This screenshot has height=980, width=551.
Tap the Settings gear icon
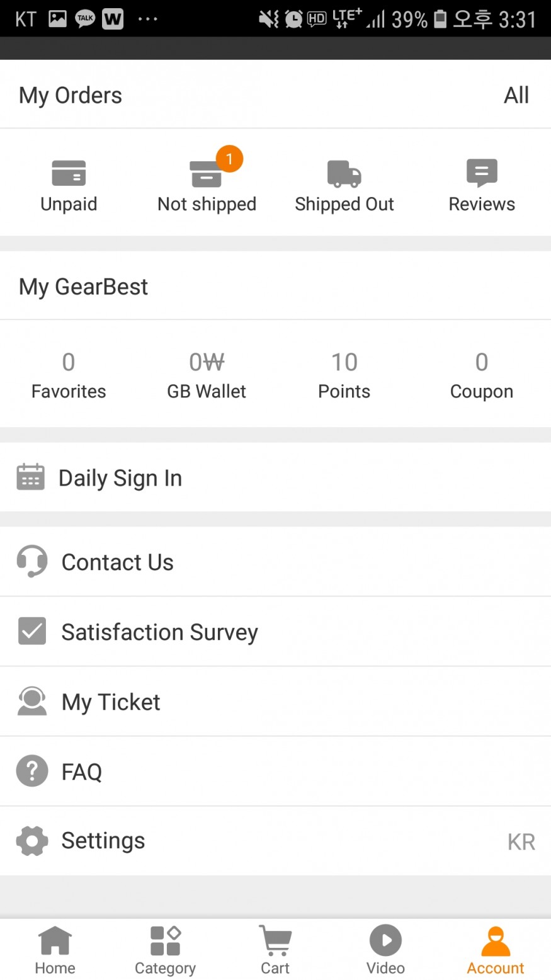(x=31, y=841)
